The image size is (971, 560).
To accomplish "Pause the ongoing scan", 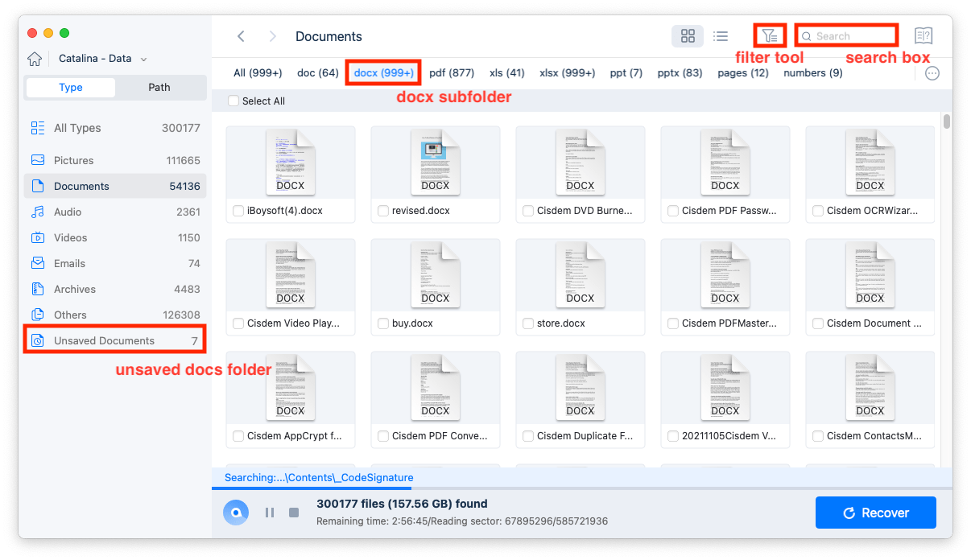I will point(270,513).
